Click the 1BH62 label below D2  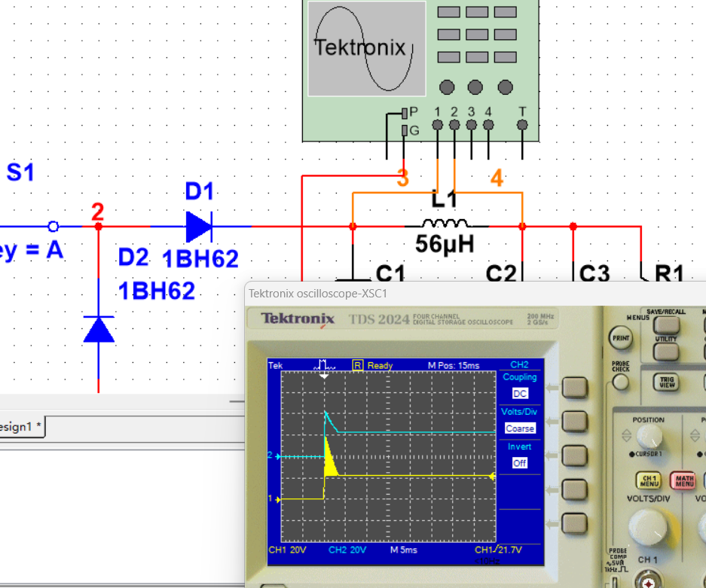click(156, 291)
